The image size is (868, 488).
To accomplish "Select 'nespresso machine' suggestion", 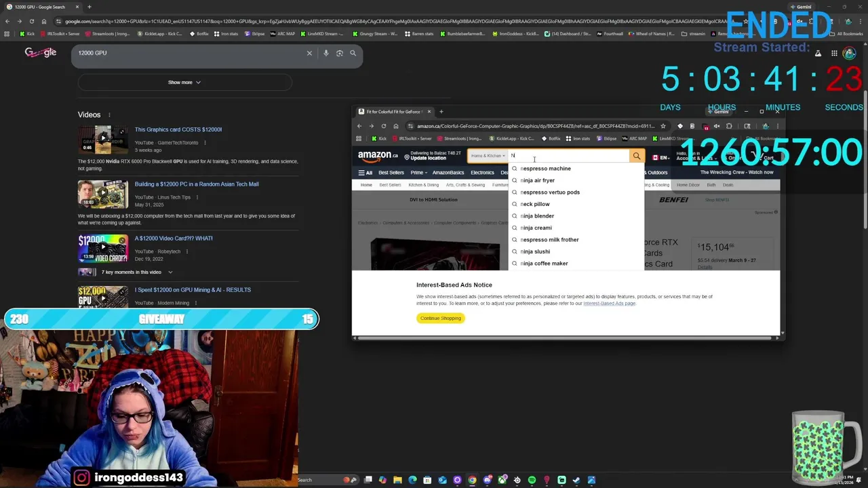I will point(576,168).
